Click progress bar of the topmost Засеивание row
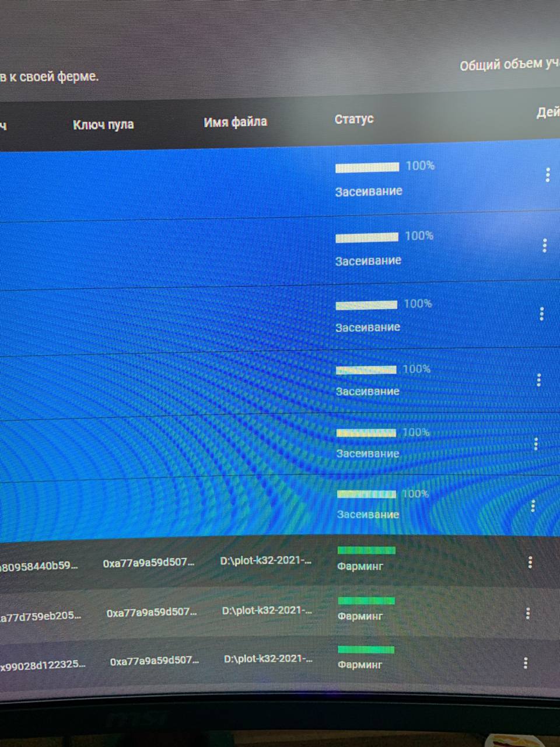560x747 pixels. (367, 168)
